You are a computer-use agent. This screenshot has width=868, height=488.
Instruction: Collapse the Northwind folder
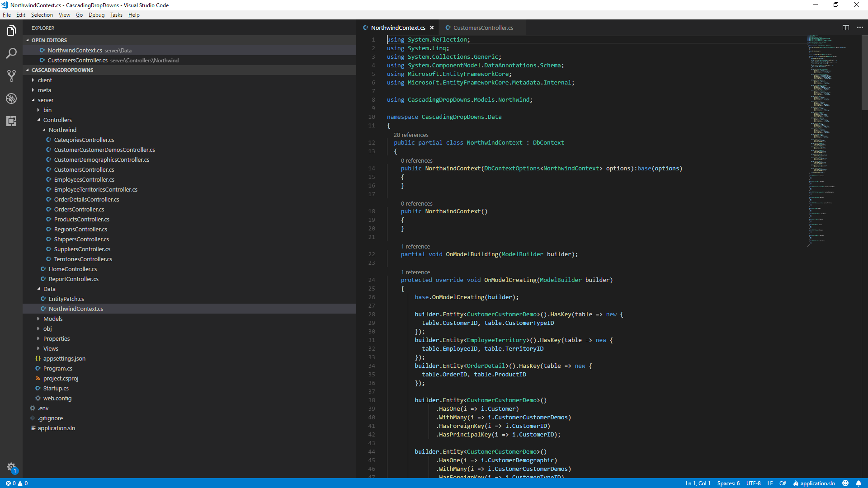pos(44,130)
